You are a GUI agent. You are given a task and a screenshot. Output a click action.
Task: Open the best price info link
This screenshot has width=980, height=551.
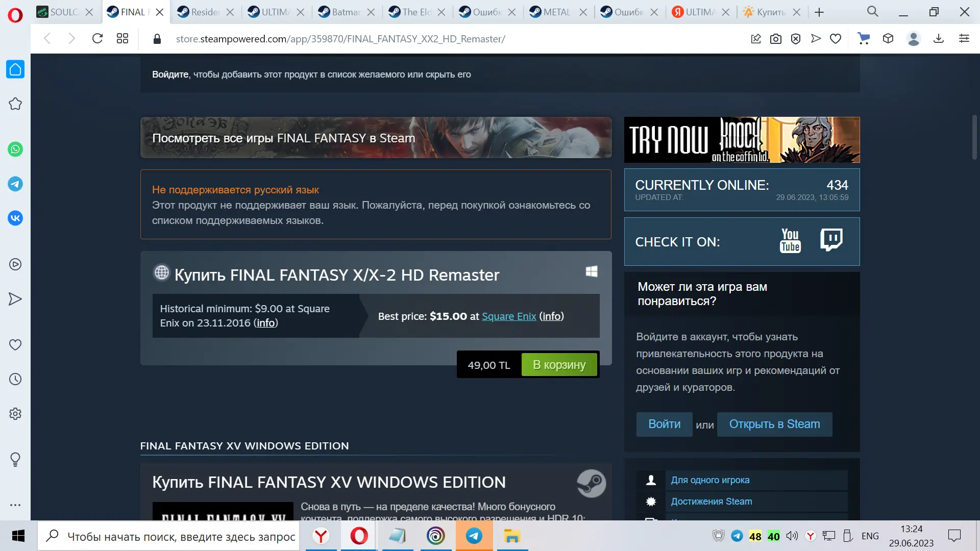(x=551, y=316)
